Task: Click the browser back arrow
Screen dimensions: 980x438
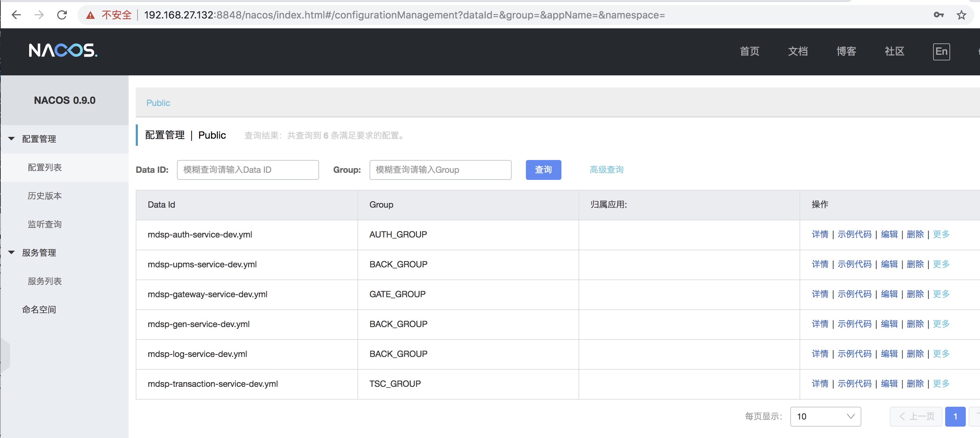Action: coord(16,15)
